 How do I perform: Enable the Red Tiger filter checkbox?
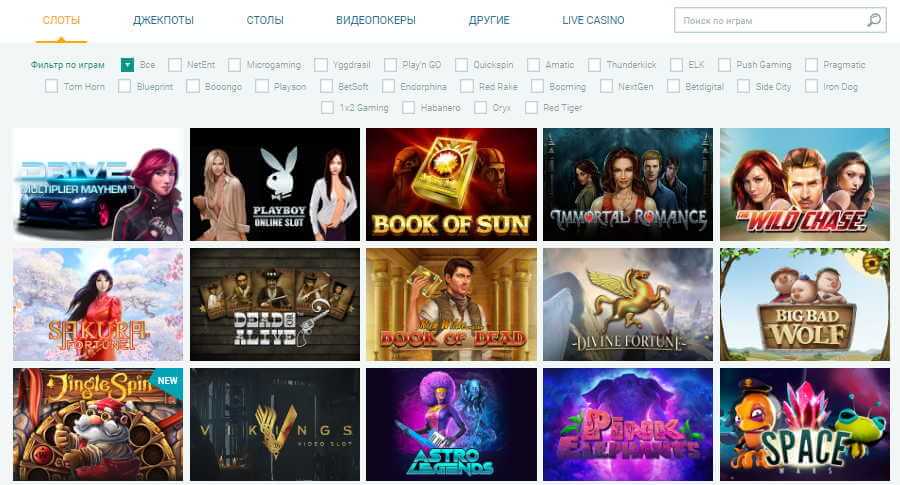click(532, 107)
